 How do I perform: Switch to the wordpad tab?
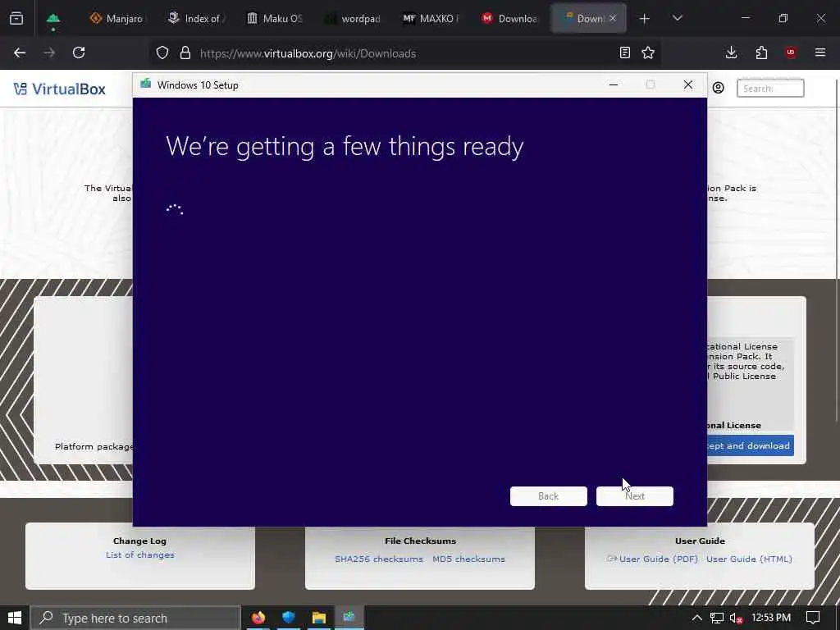(x=353, y=19)
